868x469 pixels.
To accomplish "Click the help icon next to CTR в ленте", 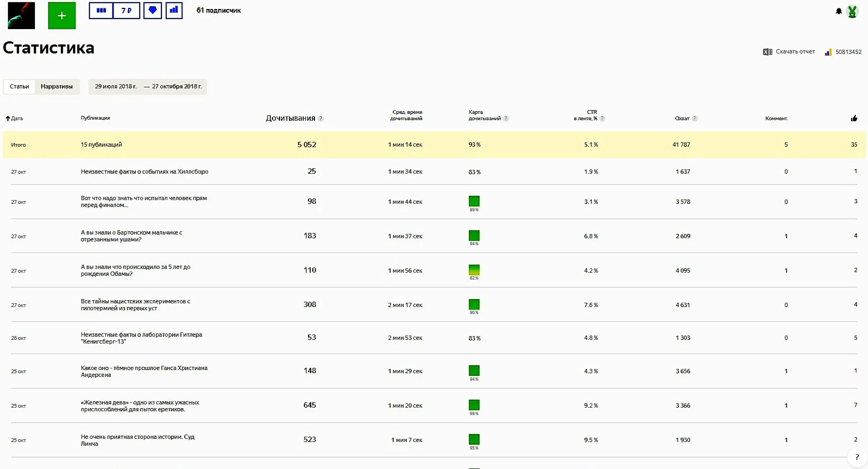I will (x=602, y=119).
